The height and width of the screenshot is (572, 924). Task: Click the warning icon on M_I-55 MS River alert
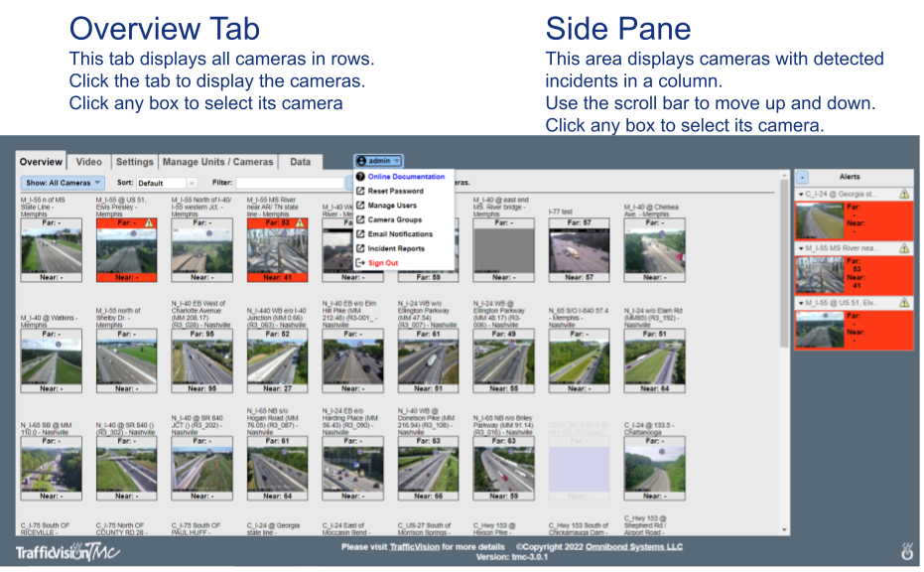point(904,248)
